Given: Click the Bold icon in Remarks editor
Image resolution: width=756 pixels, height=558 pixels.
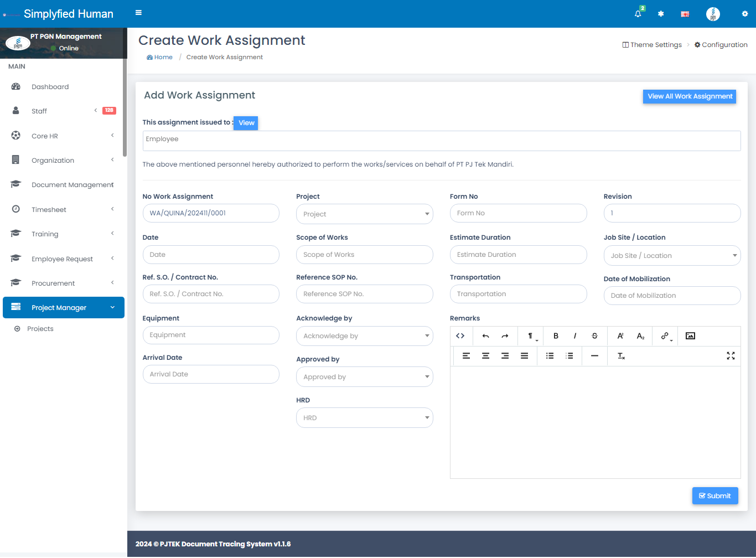Looking at the screenshot, I should point(556,336).
